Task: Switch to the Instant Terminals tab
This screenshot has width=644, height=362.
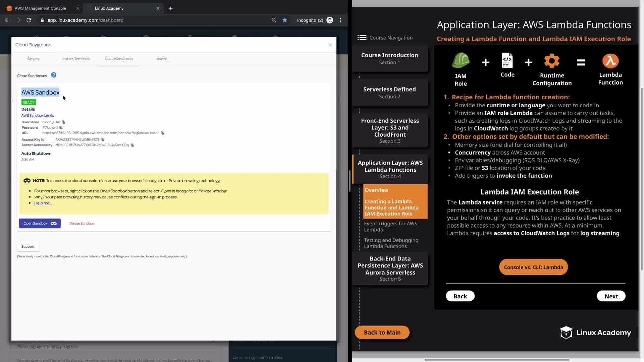Action: 76,59
